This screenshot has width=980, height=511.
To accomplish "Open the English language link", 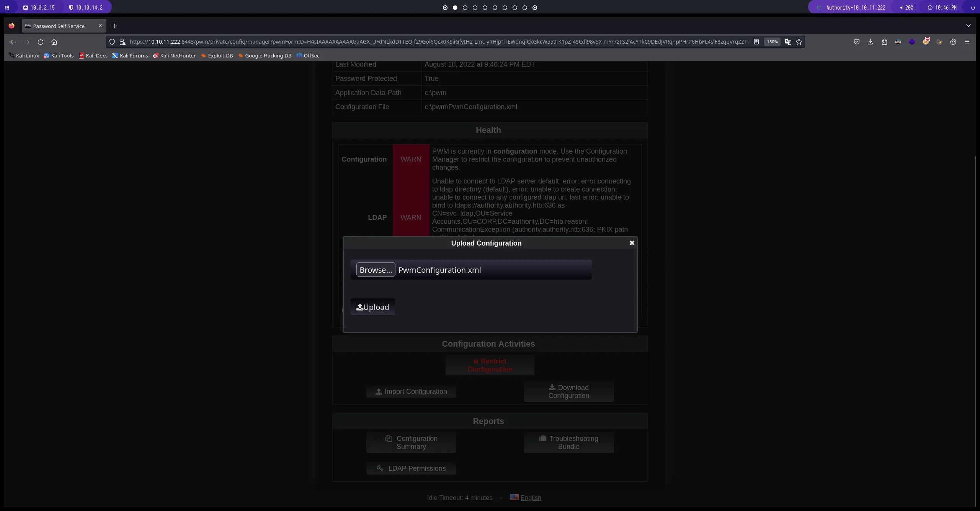I will tap(531, 498).
